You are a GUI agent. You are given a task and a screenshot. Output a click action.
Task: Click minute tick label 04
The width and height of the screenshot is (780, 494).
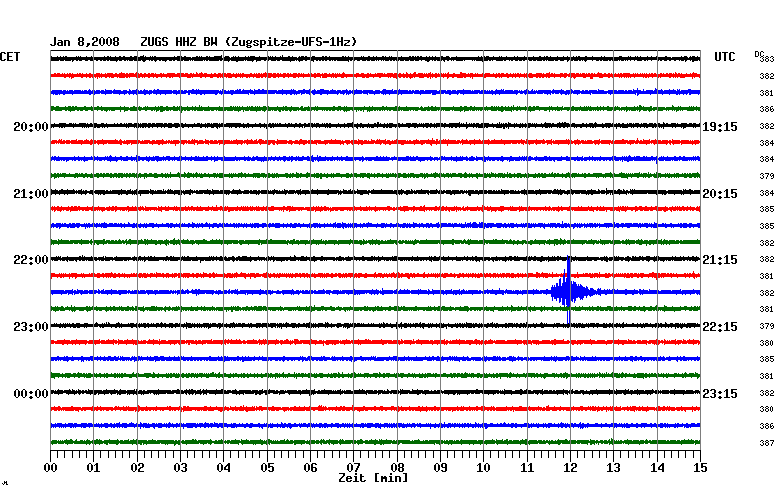click(224, 468)
